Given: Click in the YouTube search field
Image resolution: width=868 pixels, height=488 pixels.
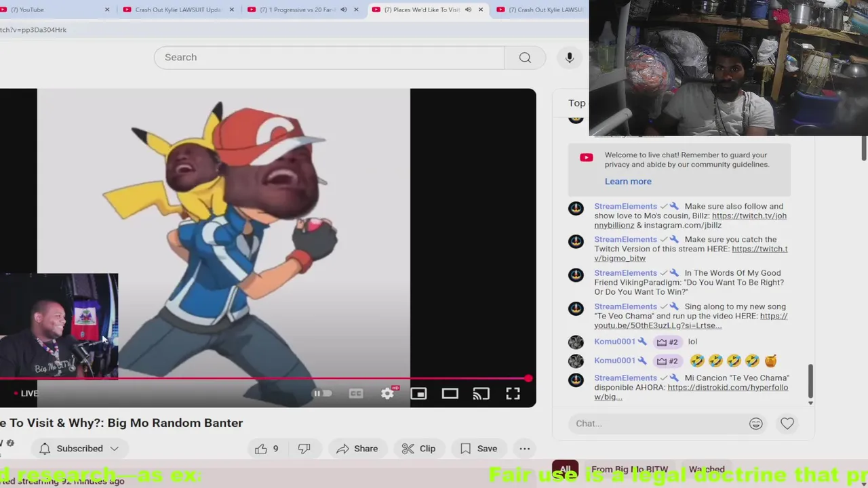Looking at the screenshot, I should point(329,58).
